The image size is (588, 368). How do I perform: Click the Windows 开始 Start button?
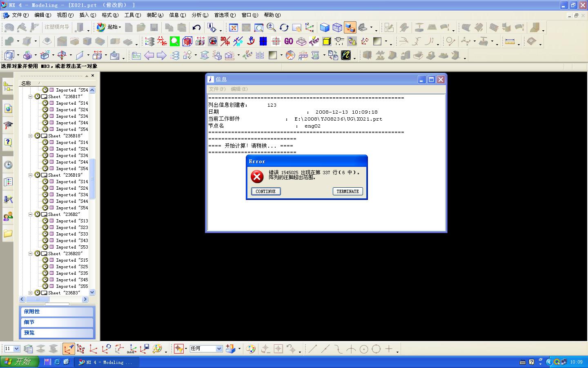(x=20, y=362)
